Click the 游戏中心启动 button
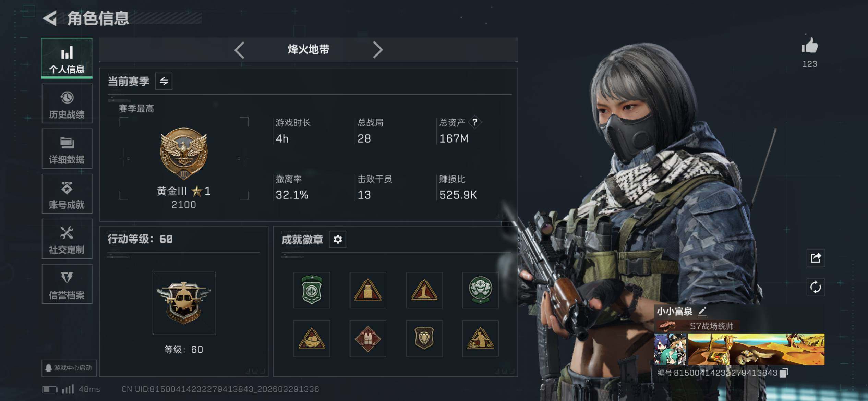Viewport: 868px width, 401px height. tap(69, 368)
